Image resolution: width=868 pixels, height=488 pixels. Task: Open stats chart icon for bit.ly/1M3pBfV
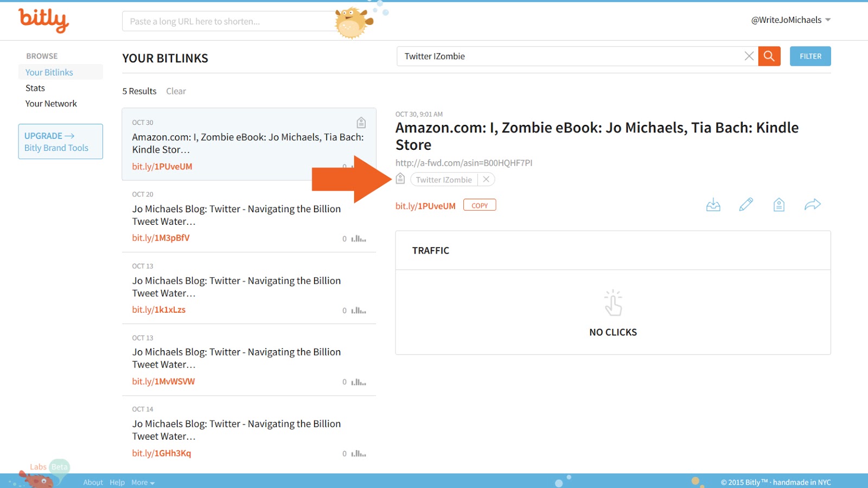click(x=359, y=239)
